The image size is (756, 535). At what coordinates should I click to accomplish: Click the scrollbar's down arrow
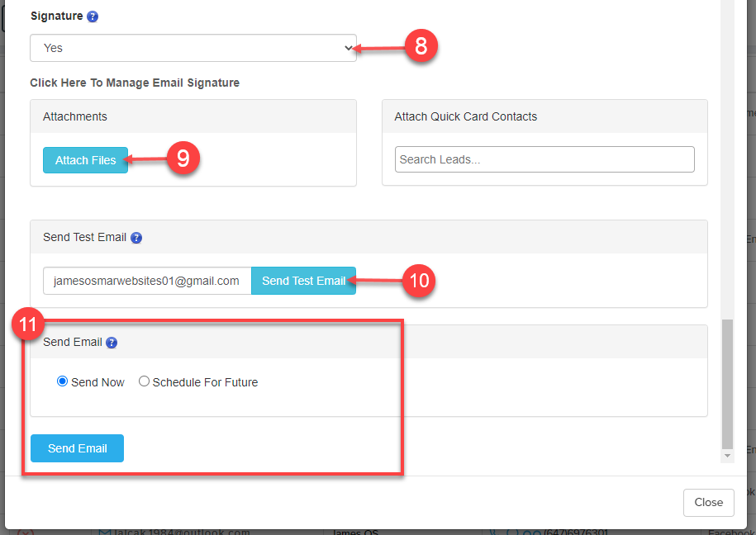coord(727,456)
